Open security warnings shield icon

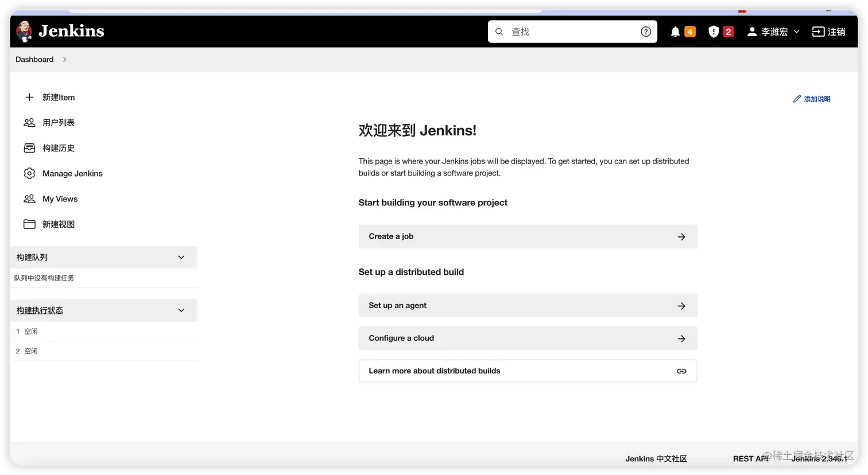714,32
